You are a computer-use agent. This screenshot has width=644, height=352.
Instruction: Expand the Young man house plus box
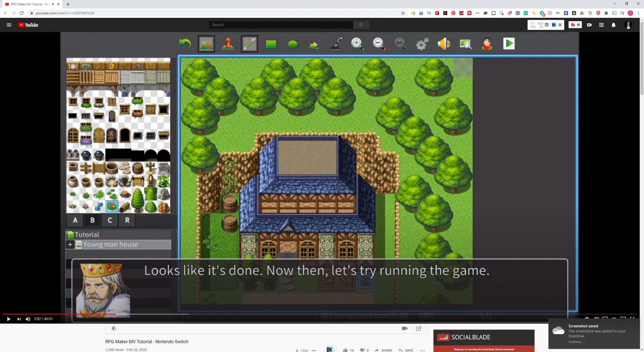70,245
